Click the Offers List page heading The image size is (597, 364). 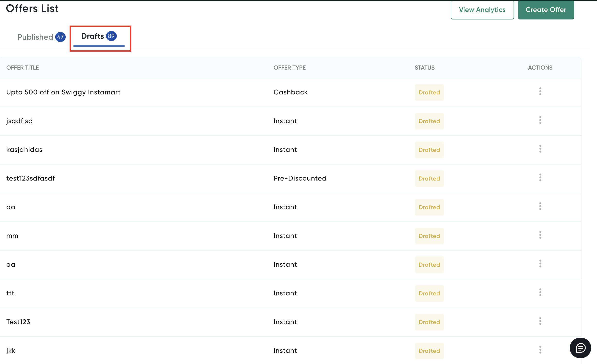pos(32,9)
